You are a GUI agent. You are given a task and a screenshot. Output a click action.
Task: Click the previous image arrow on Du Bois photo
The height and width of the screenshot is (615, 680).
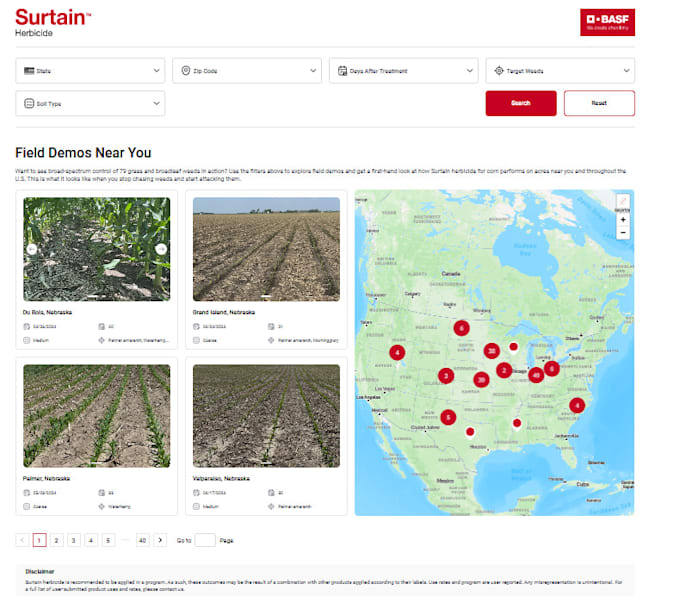click(32, 249)
